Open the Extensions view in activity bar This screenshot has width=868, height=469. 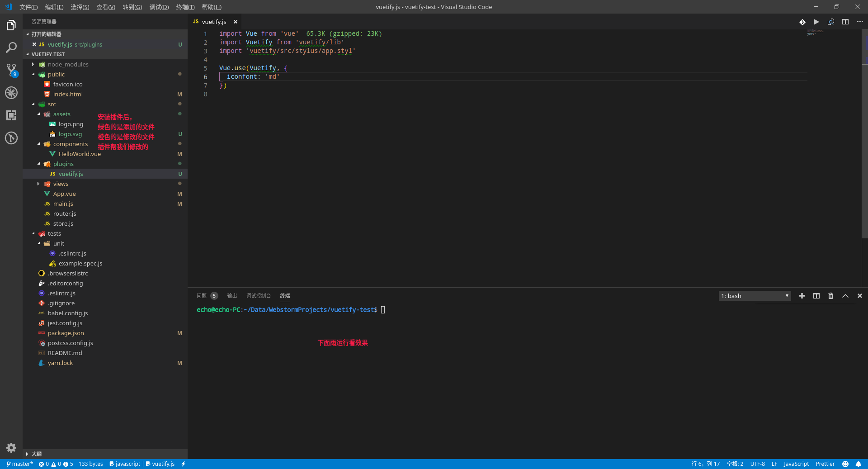[11, 115]
